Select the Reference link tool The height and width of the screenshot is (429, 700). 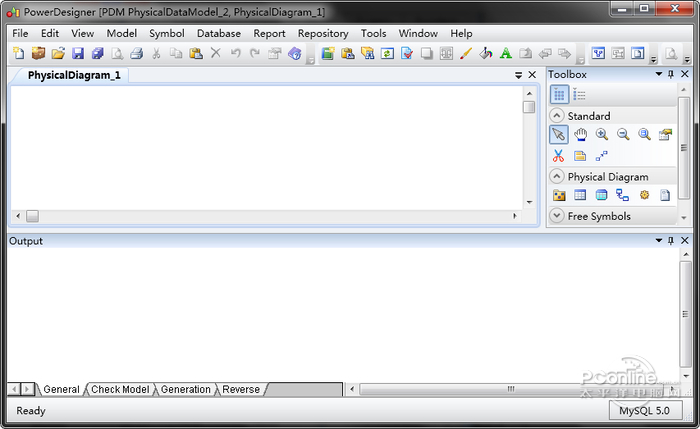[x=622, y=195]
